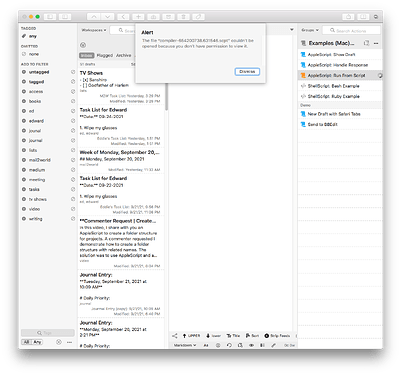Run 'Send to BBEdit' action
This screenshot has width=400, height=375.
click(x=340, y=124)
